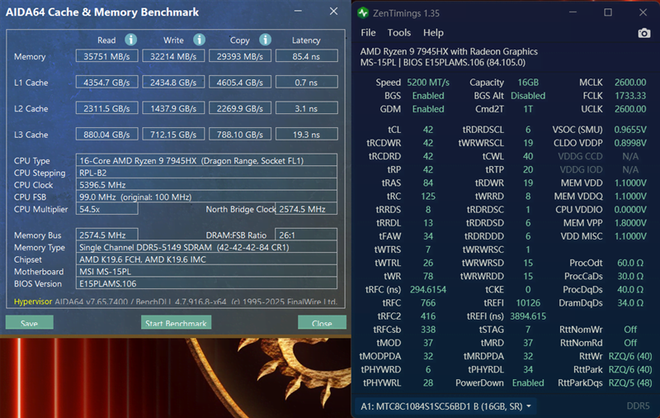Open the Tools menu in ZenTimings
Image resolution: width=660 pixels, height=418 pixels.
pos(399,33)
